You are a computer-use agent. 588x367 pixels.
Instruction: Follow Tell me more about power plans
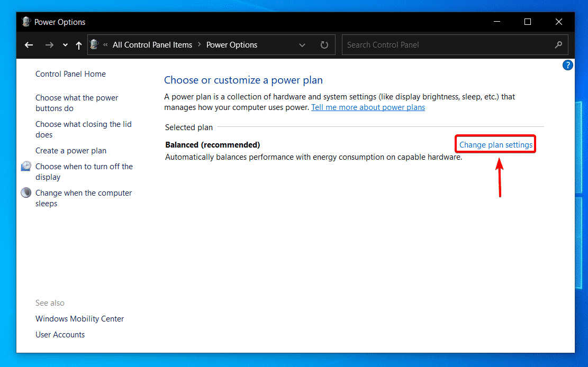368,107
